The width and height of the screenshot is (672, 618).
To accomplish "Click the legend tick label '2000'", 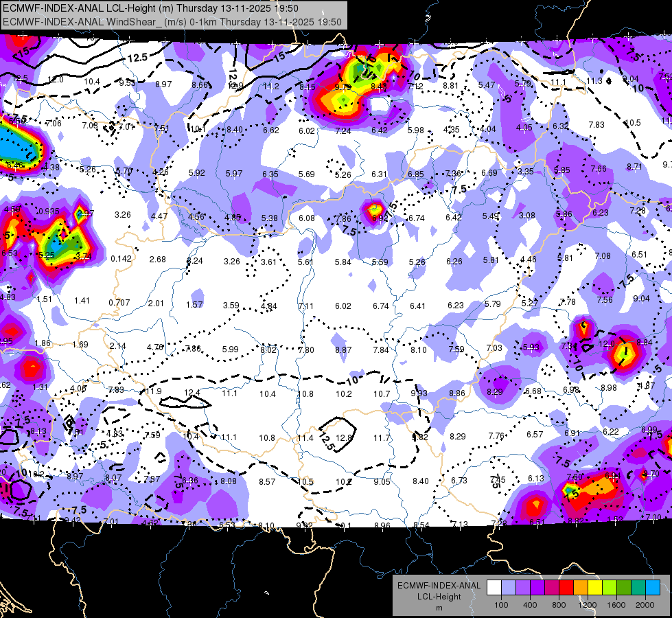I will pyautogui.click(x=645, y=605).
